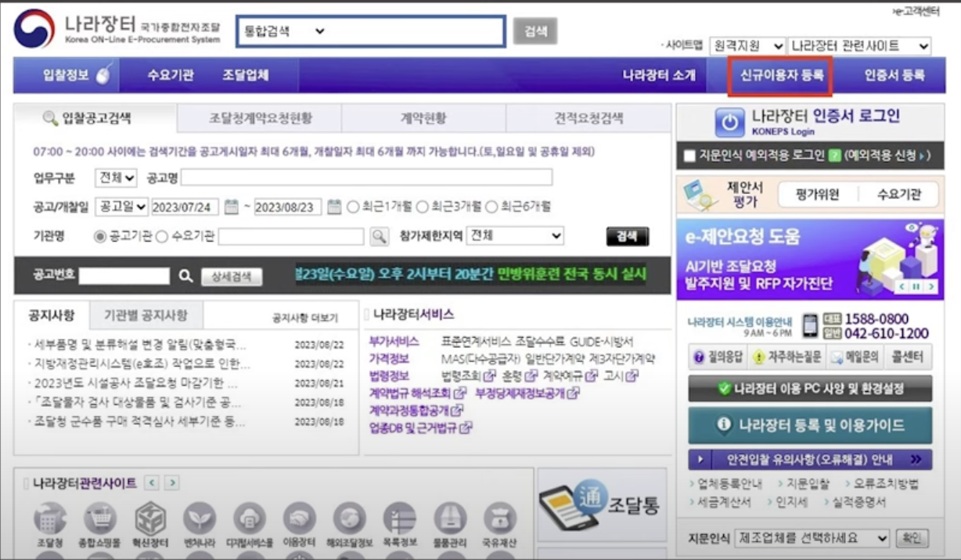
Task: Click the black 검색 button in bid search
Action: pyautogui.click(x=628, y=236)
